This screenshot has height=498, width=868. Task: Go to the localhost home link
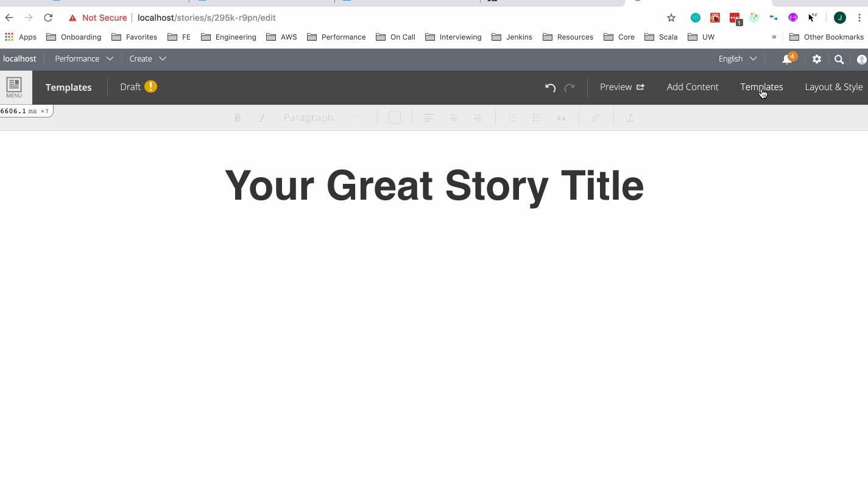pyautogui.click(x=19, y=58)
